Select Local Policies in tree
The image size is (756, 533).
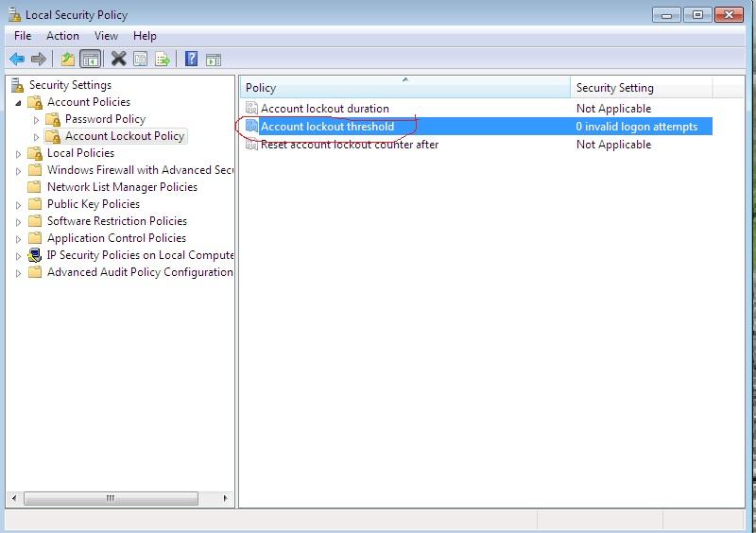tap(80, 153)
